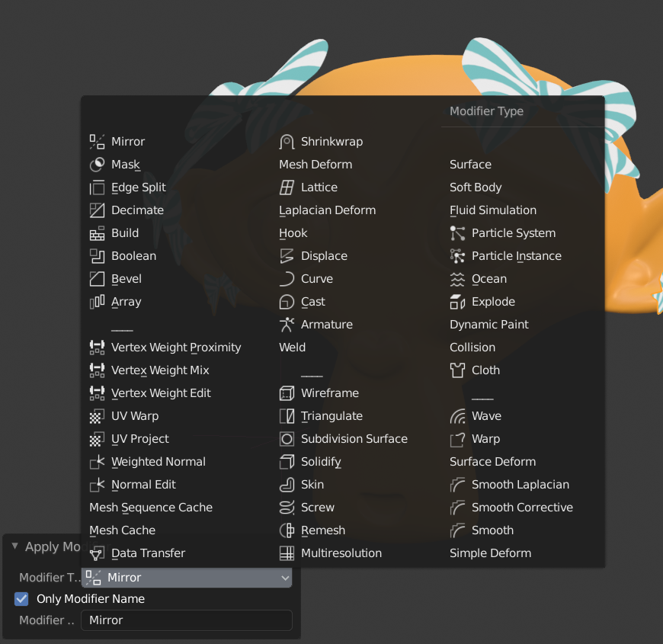
Task: Pick the Weighted Normal modifier icon
Action: 97,461
